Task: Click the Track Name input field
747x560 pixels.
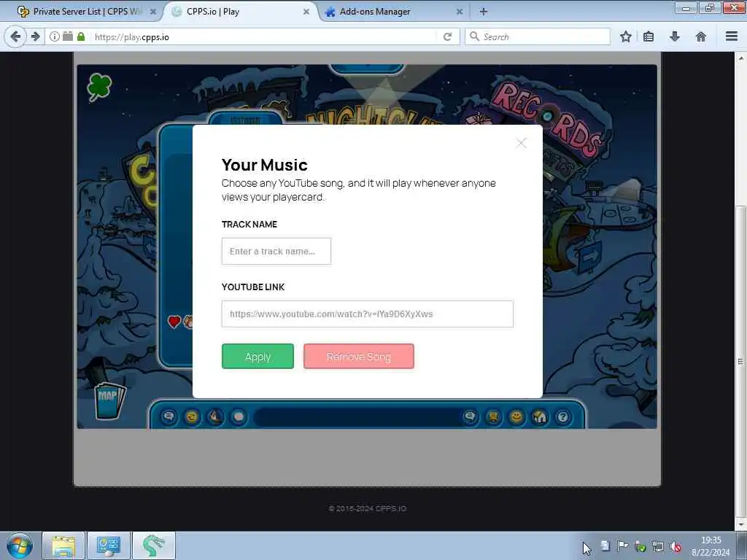Action: 276,251
